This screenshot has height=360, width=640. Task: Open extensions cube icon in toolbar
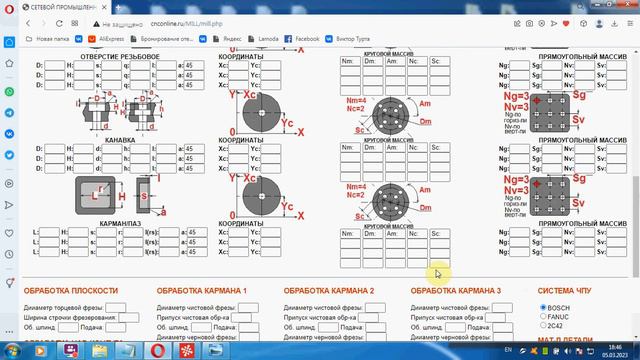(584, 24)
